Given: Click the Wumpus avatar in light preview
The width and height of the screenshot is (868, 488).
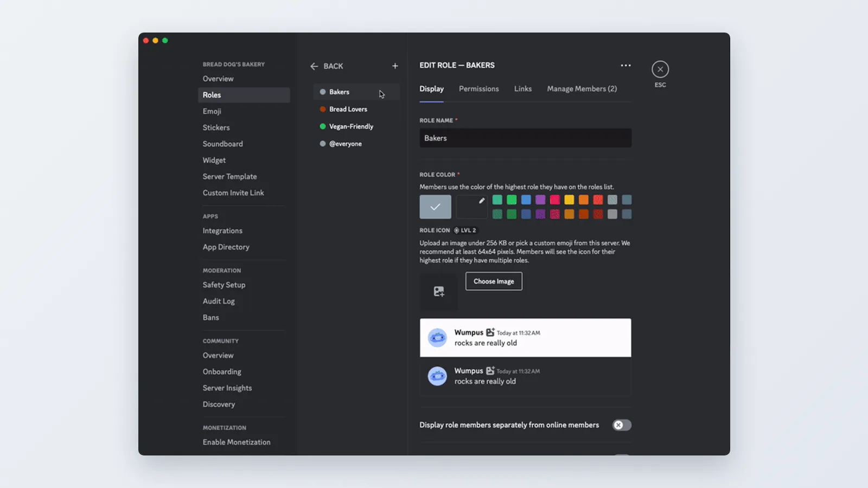Looking at the screenshot, I should tap(437, 338).
